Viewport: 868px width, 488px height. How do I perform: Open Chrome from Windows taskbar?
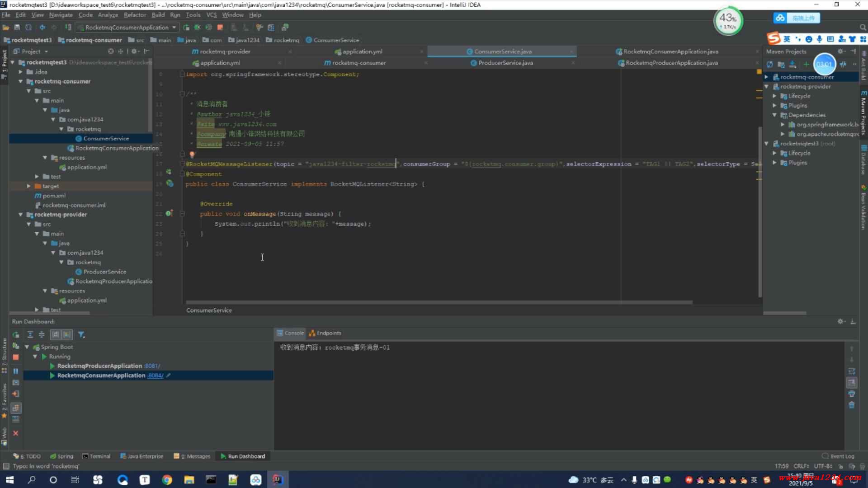pyautogui.click(x=167, y=480)
